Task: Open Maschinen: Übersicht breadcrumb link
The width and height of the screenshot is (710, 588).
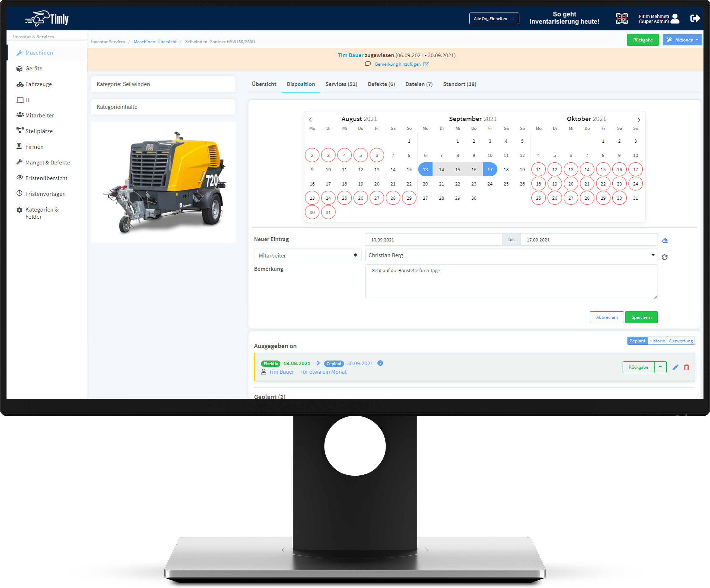Action: point(155,41)
